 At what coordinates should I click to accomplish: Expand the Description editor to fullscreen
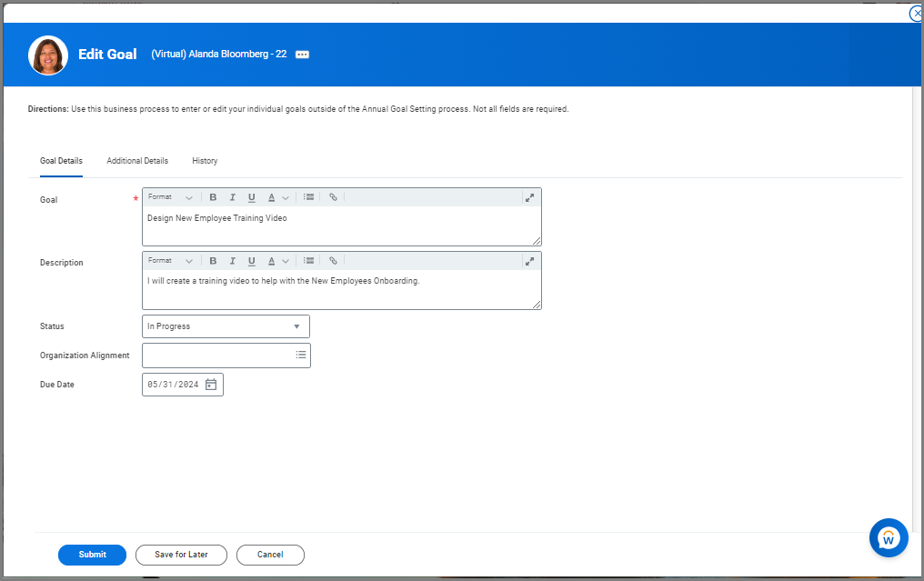pos(529,261)
